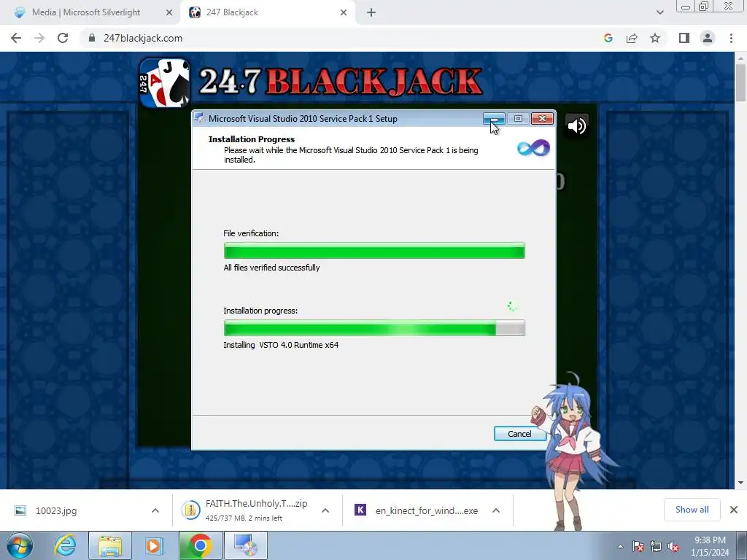Image resolution: width=747 pixels, height=560 pixels.
Task: Reload the 247blackjack.com page
Action: [x=63, y=38]
